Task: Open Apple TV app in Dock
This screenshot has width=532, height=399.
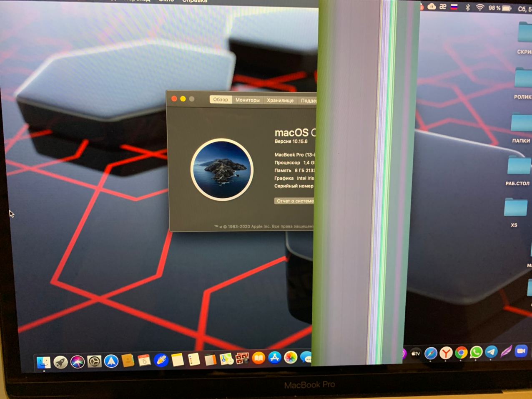Action: click(x=416, y=354)
